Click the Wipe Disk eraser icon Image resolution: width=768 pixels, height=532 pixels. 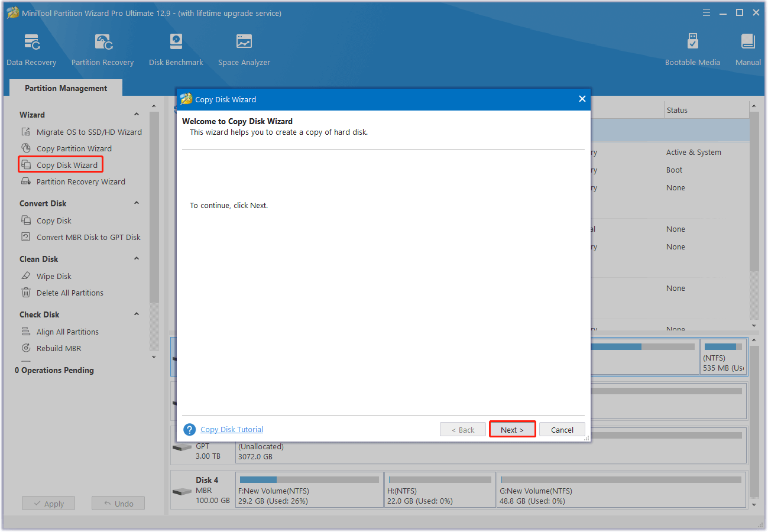[26, 276]
